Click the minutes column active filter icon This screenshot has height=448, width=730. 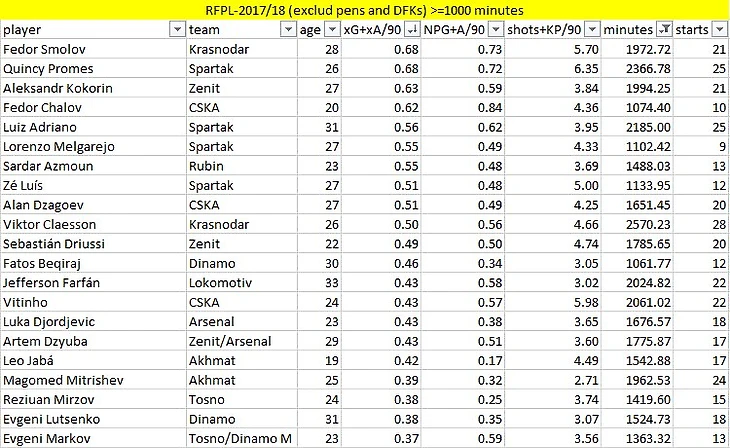click(x=664, y=30)
